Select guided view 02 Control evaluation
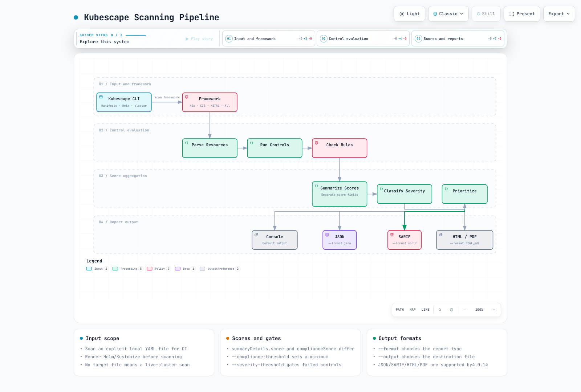The width and height of the screenshot is (581, 392). [363, 38]
